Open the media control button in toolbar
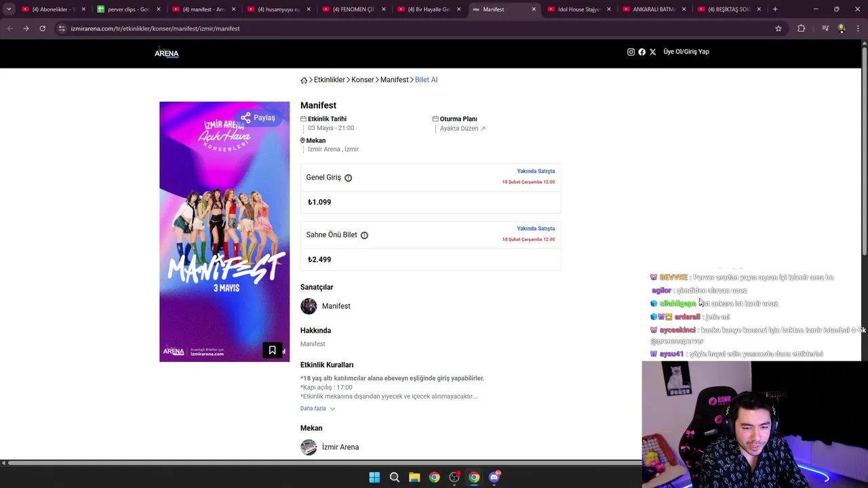 pyautogui.click(x=825, y=28)
